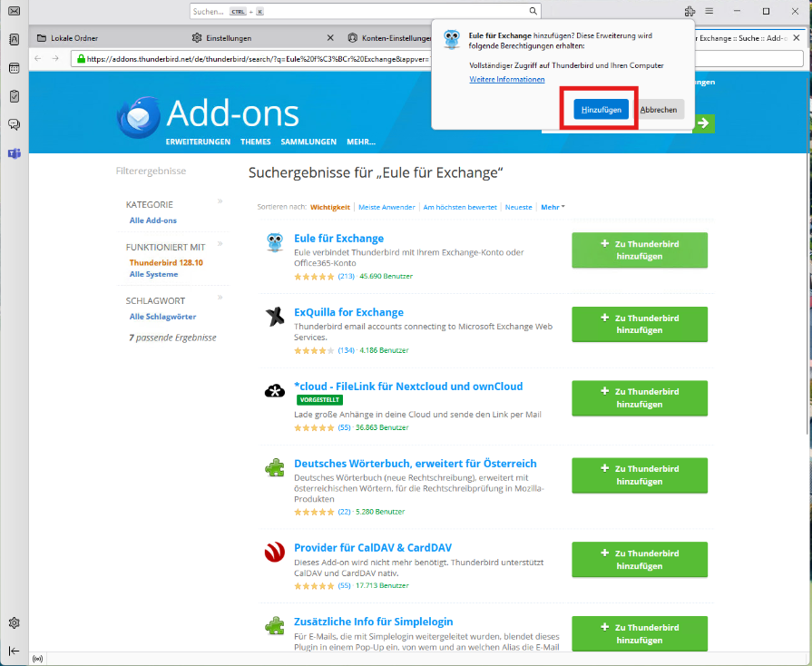Sort results by Meiste Anwender
812x666 pixels.
[x=386, y=207]
